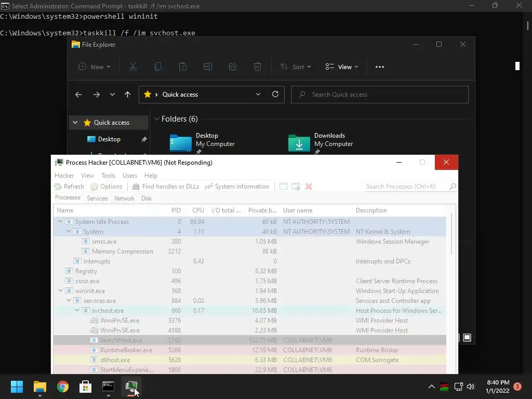The width and height of the screenshot is (532, 399).
Task: Click See more ellipsis in File Explorer
Action: point(380,67)
